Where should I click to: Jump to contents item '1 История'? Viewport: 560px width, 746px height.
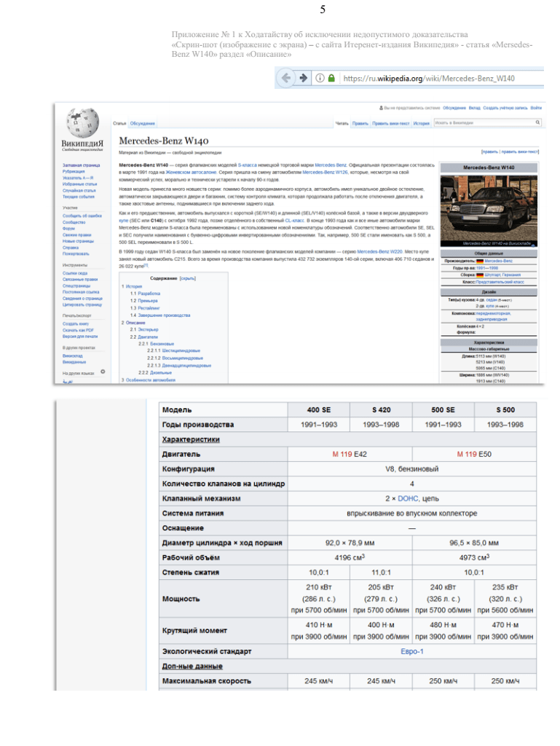(132, 286)
